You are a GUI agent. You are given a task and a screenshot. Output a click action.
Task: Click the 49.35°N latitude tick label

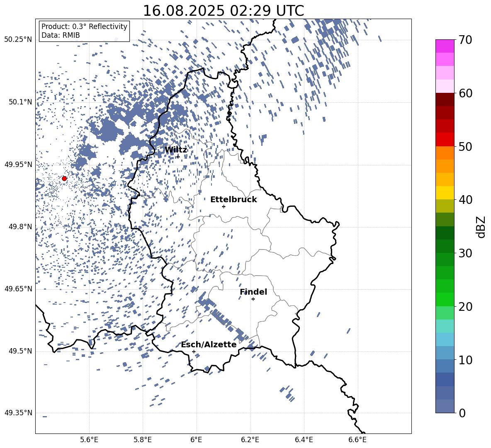[x=18, y=413]
